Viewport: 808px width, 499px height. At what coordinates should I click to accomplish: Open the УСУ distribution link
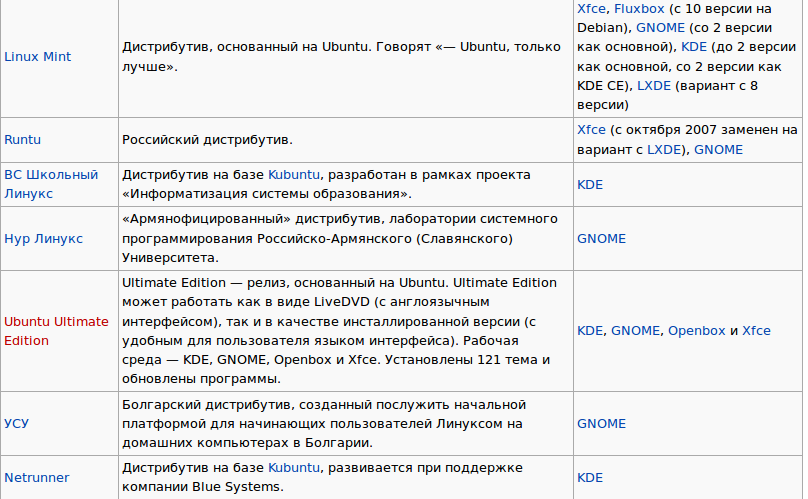pyautogui.click(x=16, y=424)
